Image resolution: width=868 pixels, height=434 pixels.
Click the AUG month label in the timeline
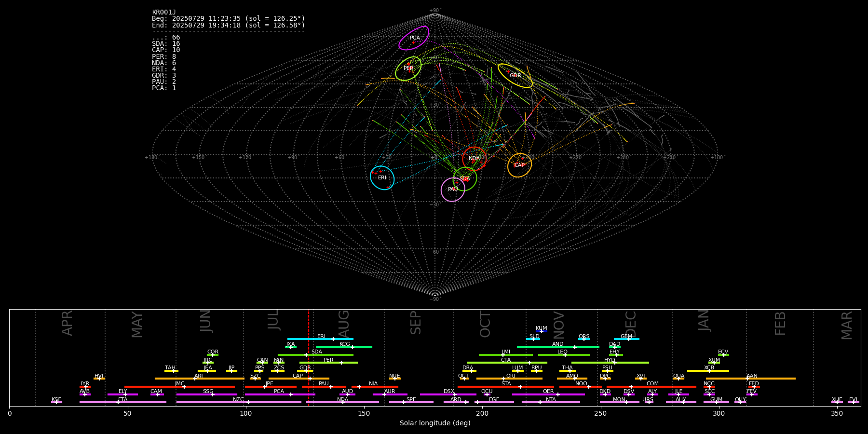344,323
